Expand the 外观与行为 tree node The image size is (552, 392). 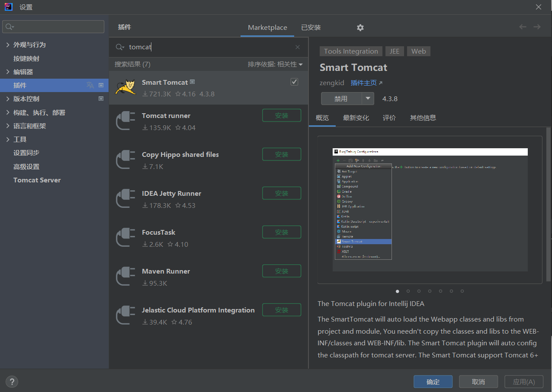[8, 45]
